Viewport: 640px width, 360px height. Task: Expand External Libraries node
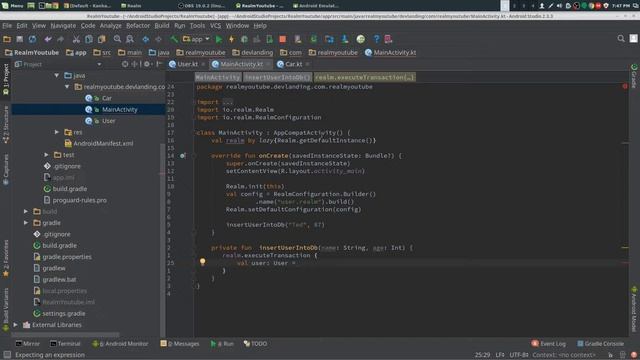click(x=16, y=325)
